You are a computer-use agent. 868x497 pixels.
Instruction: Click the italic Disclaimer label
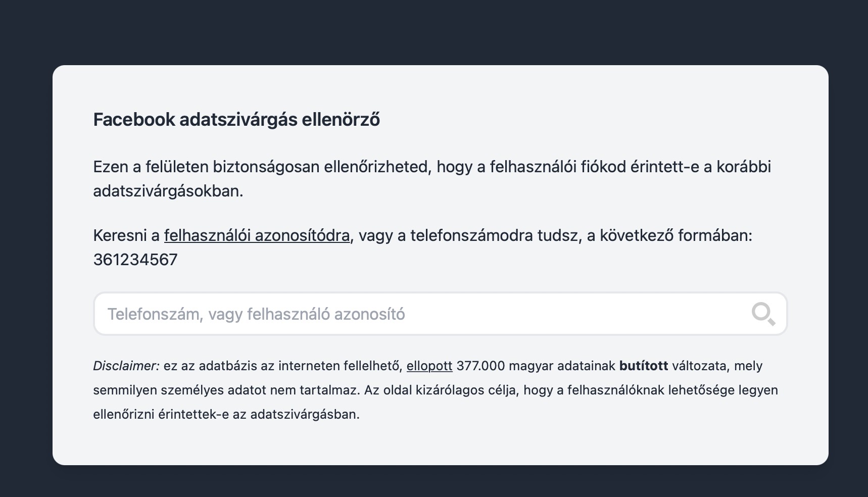pyautogui.click(x=126, y=366)
